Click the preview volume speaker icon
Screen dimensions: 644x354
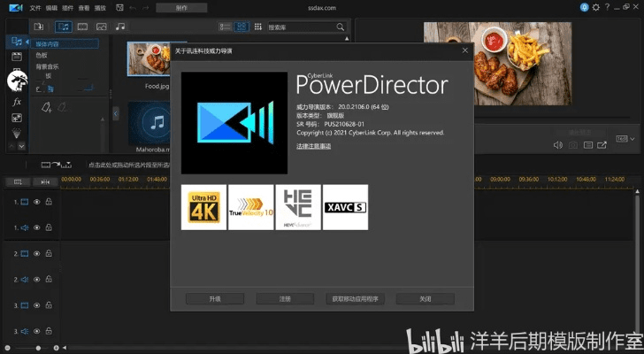[557, 145]
